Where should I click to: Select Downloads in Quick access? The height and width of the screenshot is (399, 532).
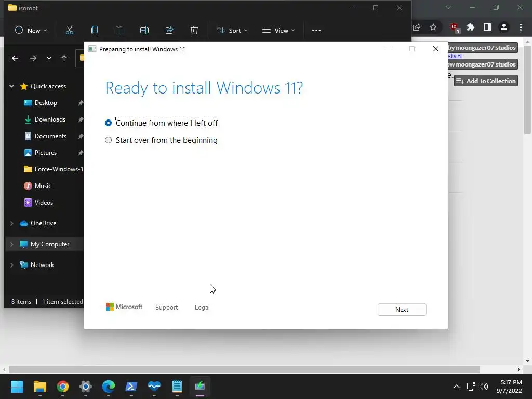pyautogui.click(x=50, y=119)
